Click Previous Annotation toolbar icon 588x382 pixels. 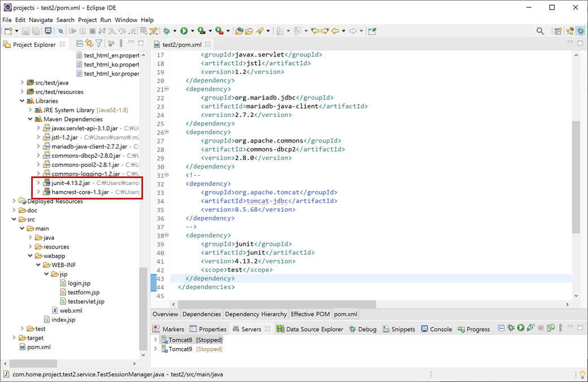click(297, 31)
